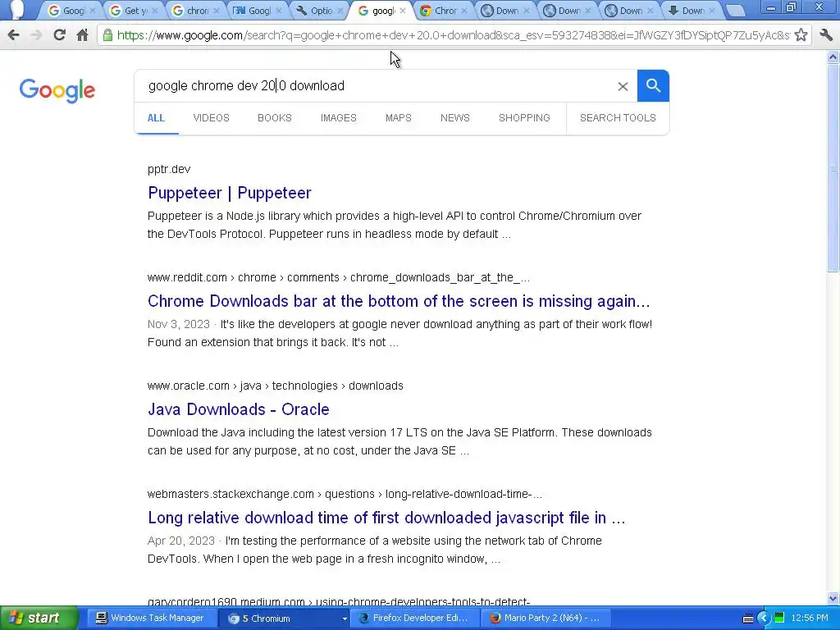This screenshot has height=630, width=840.
Task: Click the scrollbar up arrow
Action: [833, 57]
